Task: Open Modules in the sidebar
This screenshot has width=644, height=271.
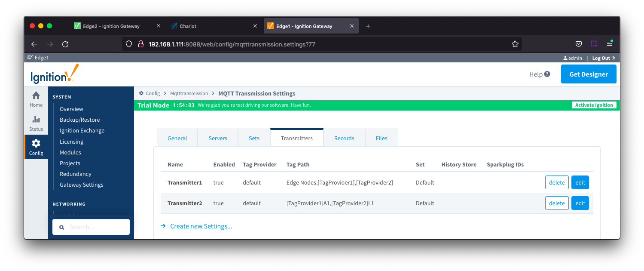Action: tap(70, 152)
